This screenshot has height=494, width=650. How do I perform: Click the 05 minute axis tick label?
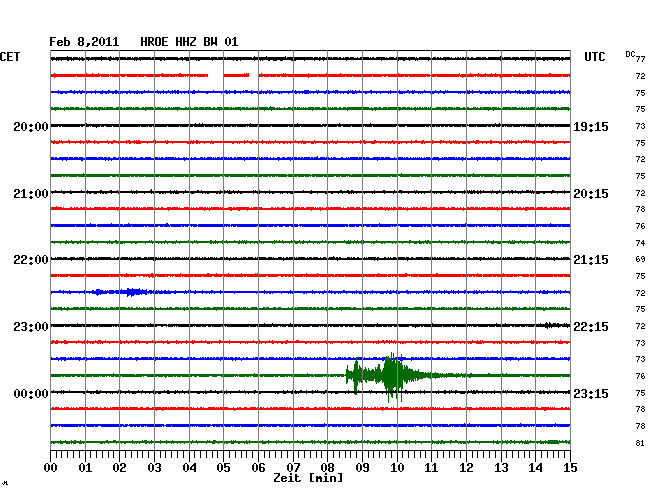223,468
